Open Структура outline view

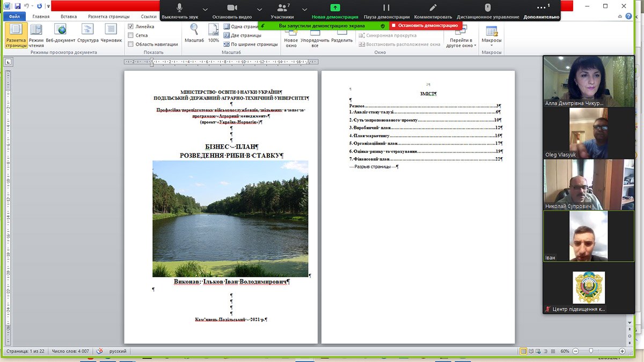click(87, 35)
